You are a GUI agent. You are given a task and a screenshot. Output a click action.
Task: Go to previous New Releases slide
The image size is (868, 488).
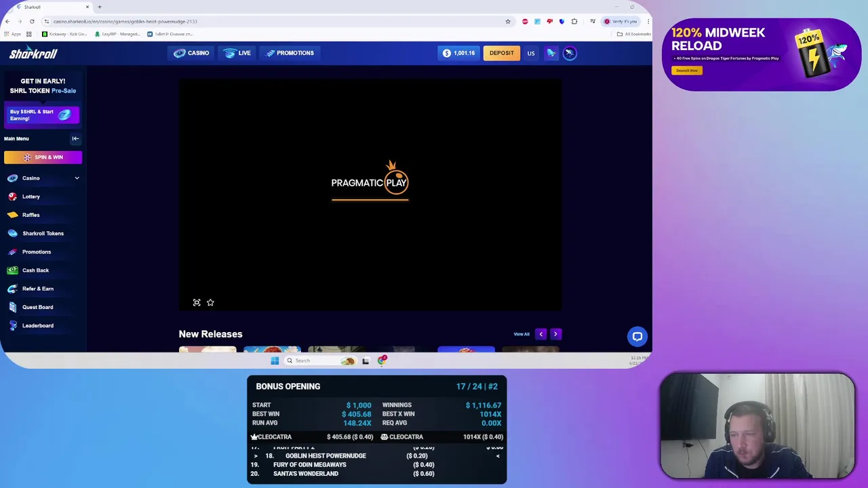pos(541,334)
